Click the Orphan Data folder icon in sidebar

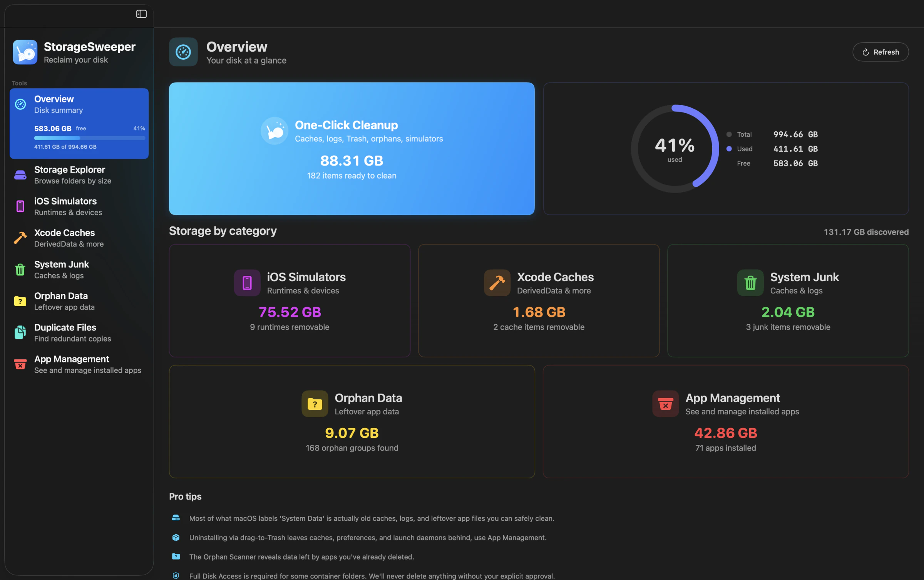coord(20,301)
